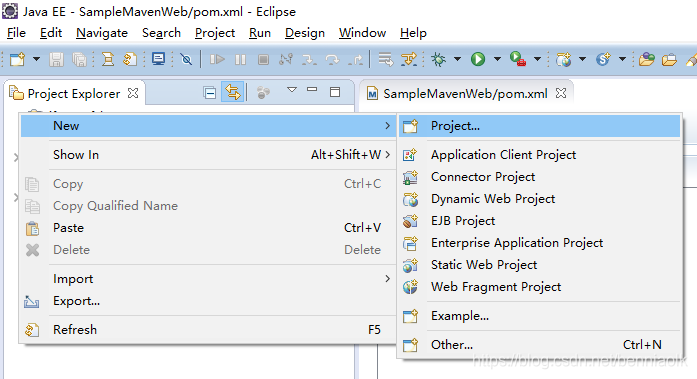Choose Static Web Project
The height and width of the screenshot is (379, 697).
point(540,265)
